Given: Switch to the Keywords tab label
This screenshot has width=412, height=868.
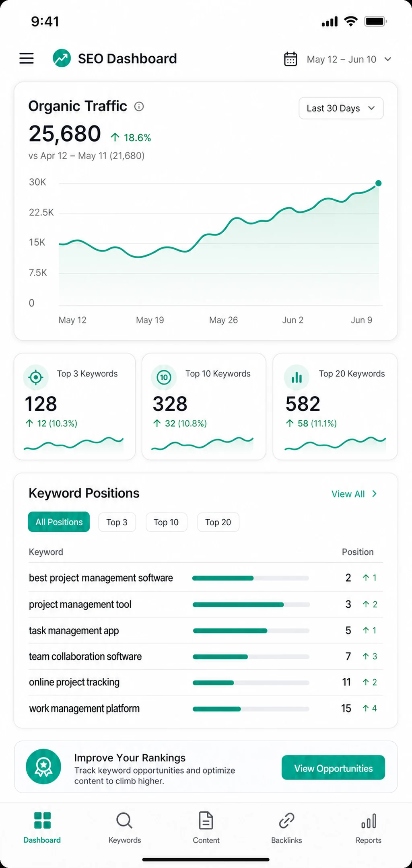Looking at the screenshot, I should click(125, 840).
